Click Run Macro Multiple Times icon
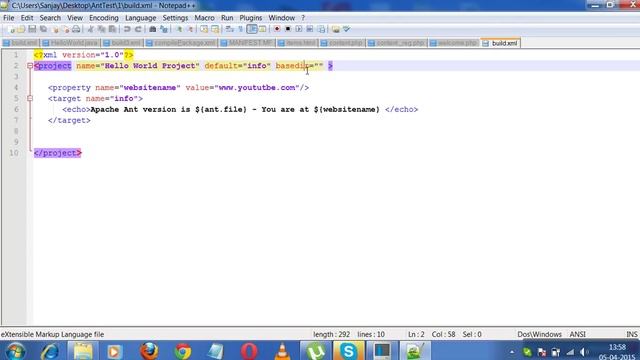Image resolution: width=640 pixels, height=360 pixels. (310, 29)
